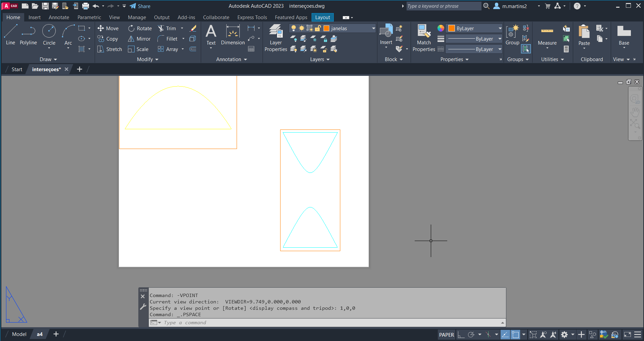Click the Mirror tool

(x=139, y=39)
